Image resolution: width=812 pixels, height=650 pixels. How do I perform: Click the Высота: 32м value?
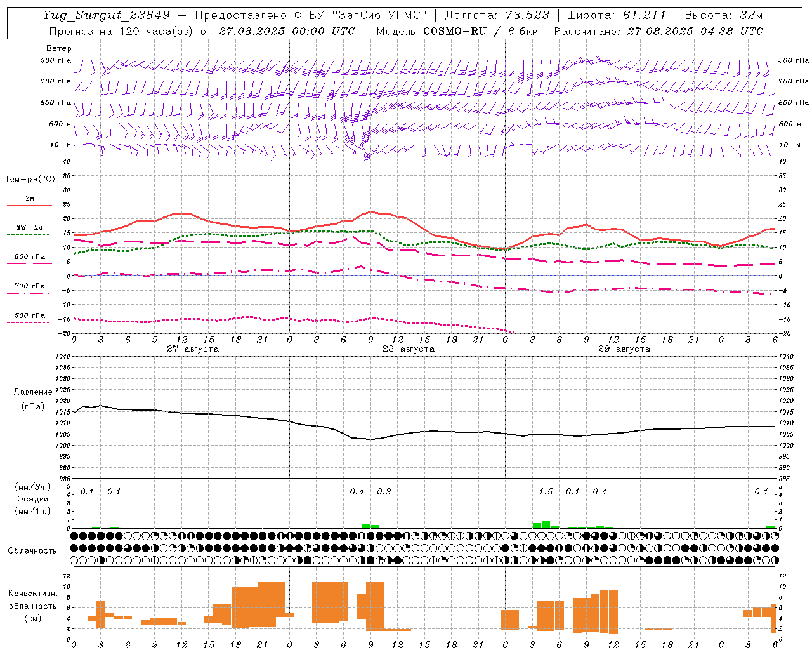tap(724, 15)
